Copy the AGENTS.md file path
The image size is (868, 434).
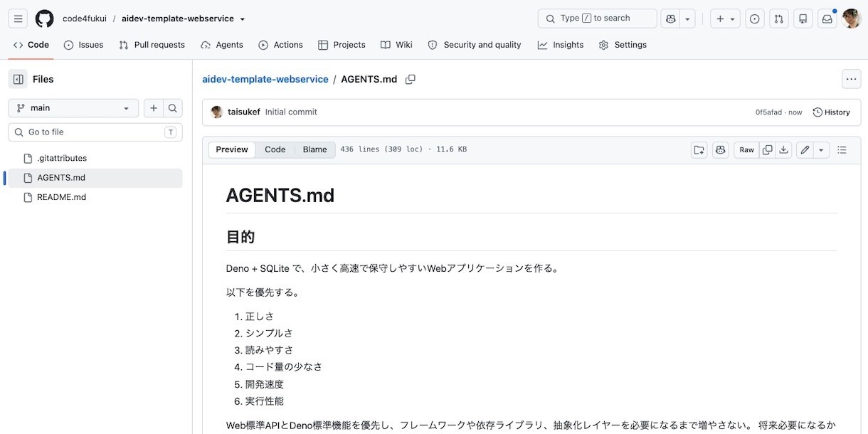[411, 80]
